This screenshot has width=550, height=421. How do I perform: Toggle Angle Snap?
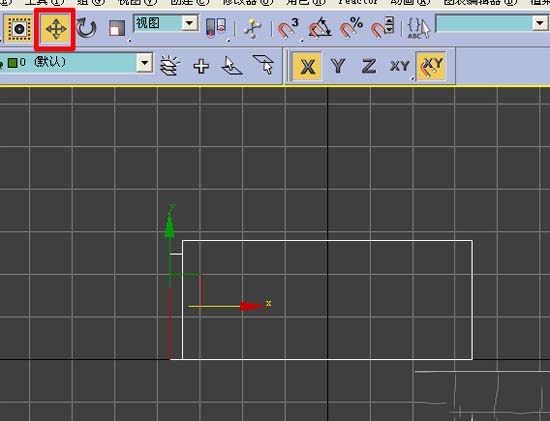[320, 27]
